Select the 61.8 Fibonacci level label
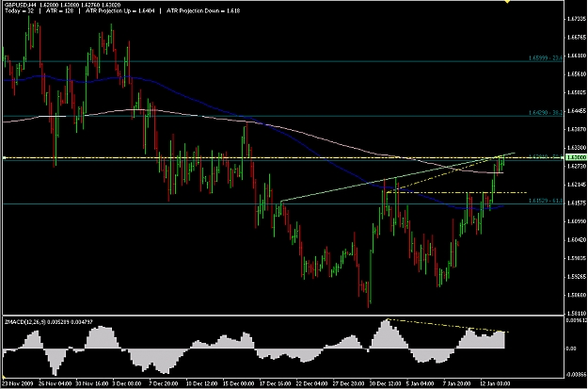This screenshot has width=588, height=389. [x=546, y=201]
